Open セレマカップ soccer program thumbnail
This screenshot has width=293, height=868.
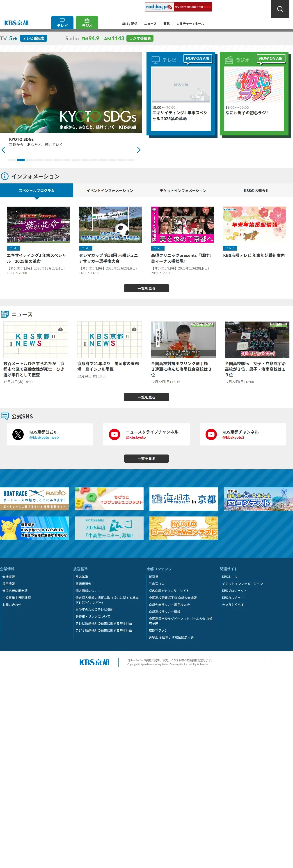[110, 225]
